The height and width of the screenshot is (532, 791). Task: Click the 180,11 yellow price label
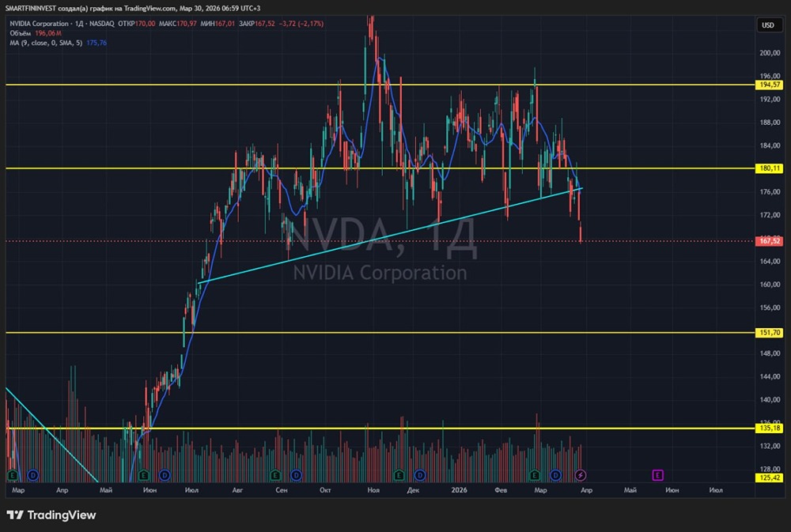coord(769,168)
